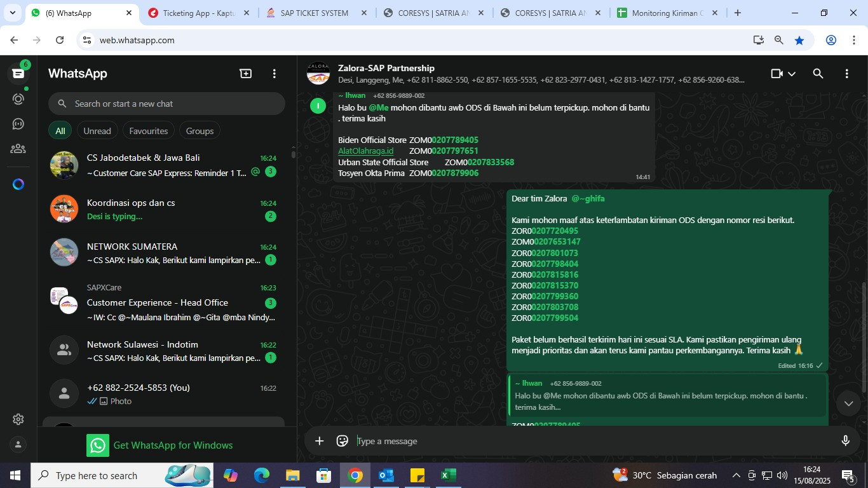Open AlatOlahraga.id link in message
The image size is (868, 488).
(365, 151)
